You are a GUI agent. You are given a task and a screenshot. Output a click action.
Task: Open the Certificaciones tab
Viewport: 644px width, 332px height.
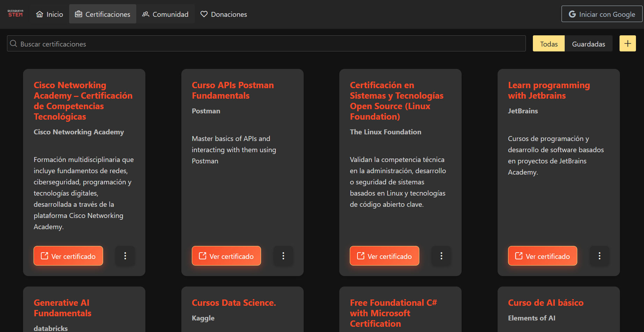click(103, 14)
